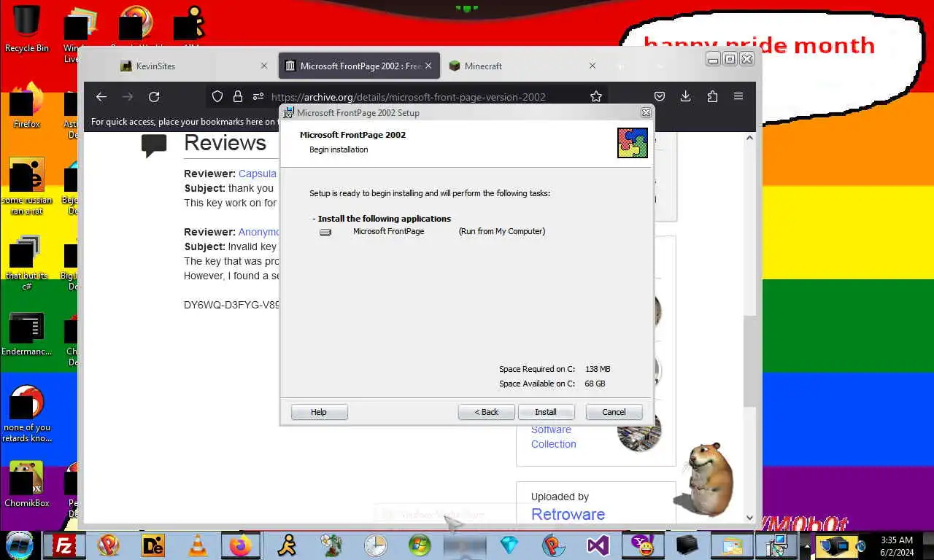The width and height of the screenshot is (934, 560).
Task: Click Install in FrontPage setup dialog
Action: click(x=546, y=412)
